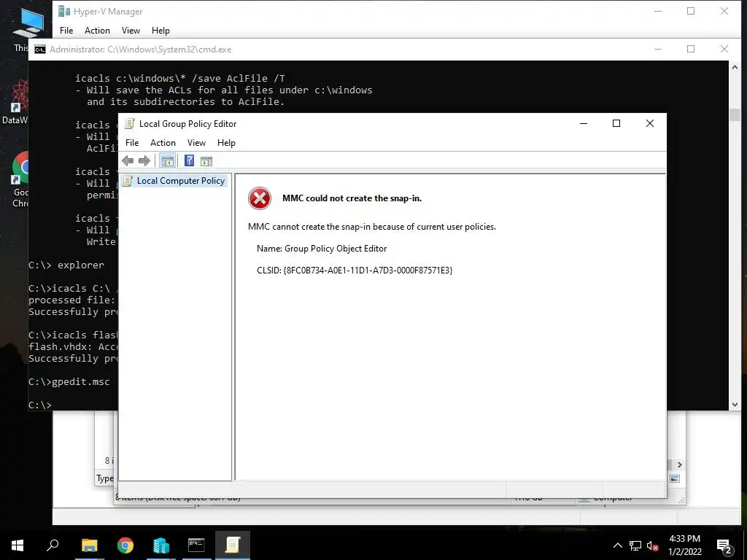Launch Google Chrome from the taskbar
Viewport: 747px width, 560px height.
pos(125,545)
